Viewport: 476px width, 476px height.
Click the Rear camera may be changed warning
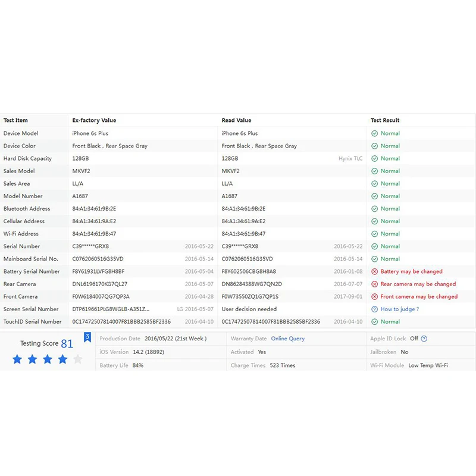click(418, 284)
